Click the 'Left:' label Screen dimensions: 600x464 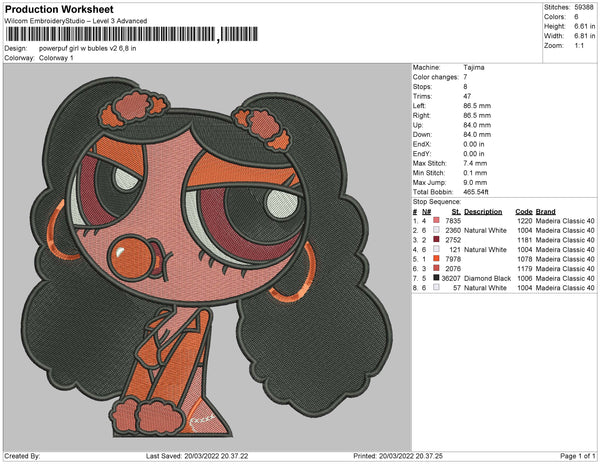[x=419, y=106]
